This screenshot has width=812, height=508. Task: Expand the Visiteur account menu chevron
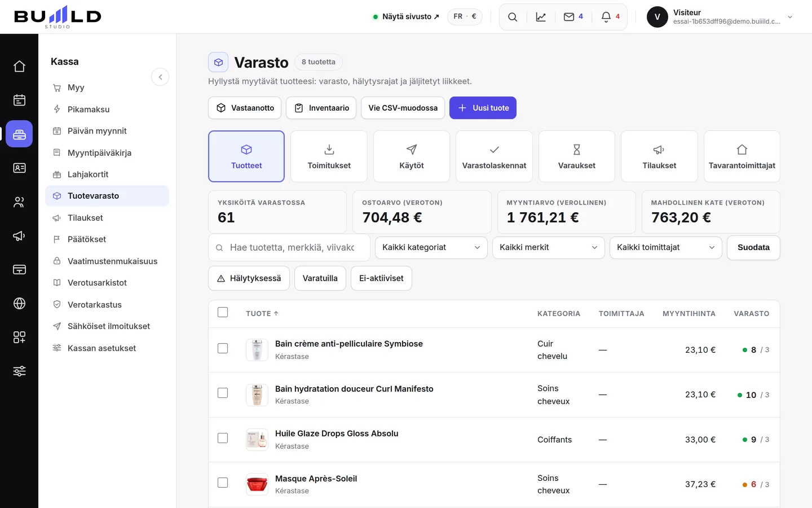pos(790,17)
